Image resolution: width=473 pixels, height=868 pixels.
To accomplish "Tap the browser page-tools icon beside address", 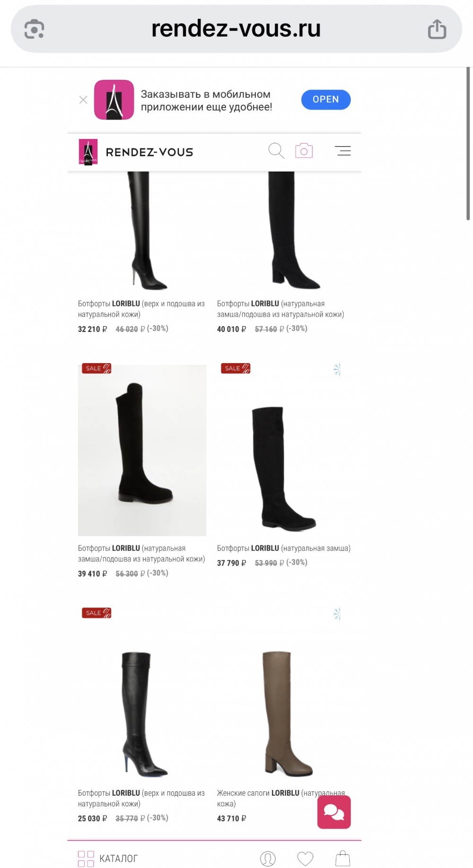I will click(x=34, y=29).
